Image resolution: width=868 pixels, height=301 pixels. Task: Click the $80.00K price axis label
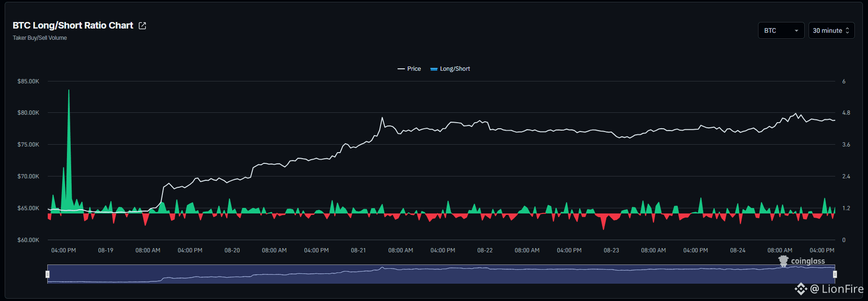pos(28,113)
